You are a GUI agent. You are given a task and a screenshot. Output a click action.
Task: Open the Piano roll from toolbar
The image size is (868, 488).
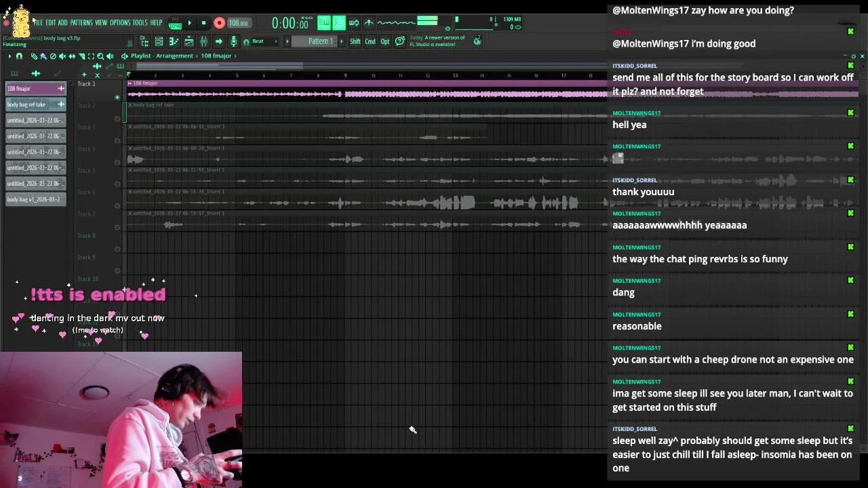pos(173,41)
